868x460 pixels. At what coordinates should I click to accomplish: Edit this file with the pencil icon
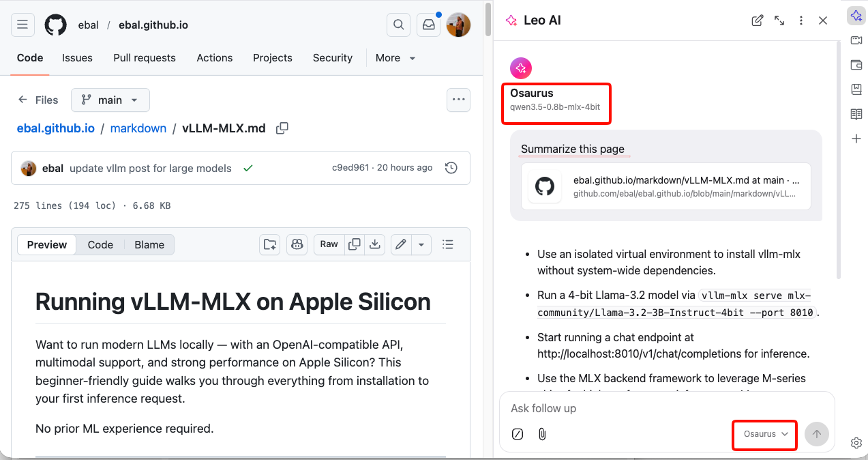pos(401,244)
